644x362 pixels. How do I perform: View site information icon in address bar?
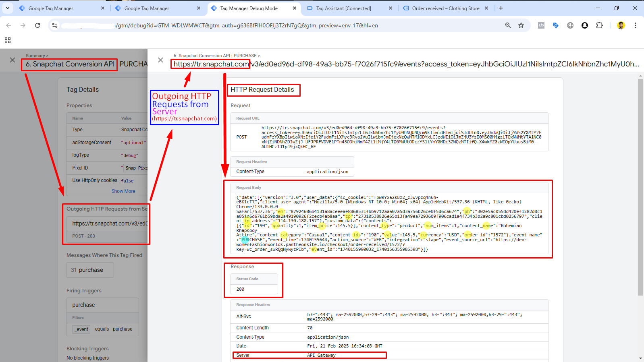point(55,25)
